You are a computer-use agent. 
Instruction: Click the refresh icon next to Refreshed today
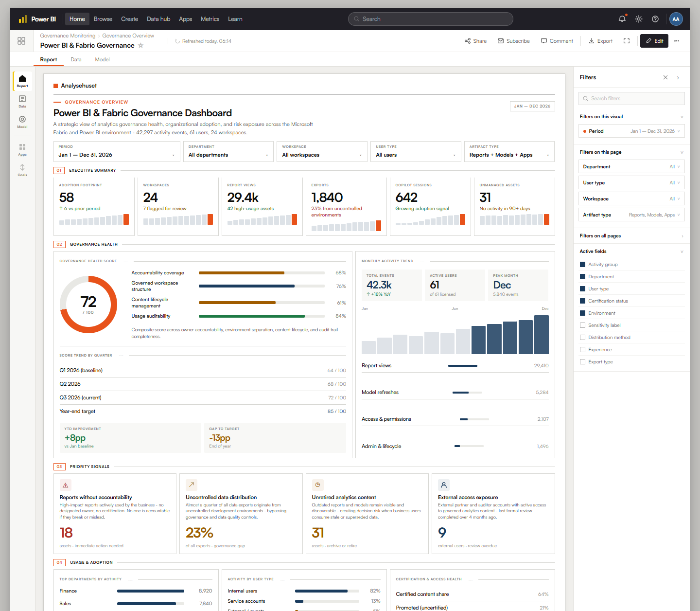tap(177, 41)
